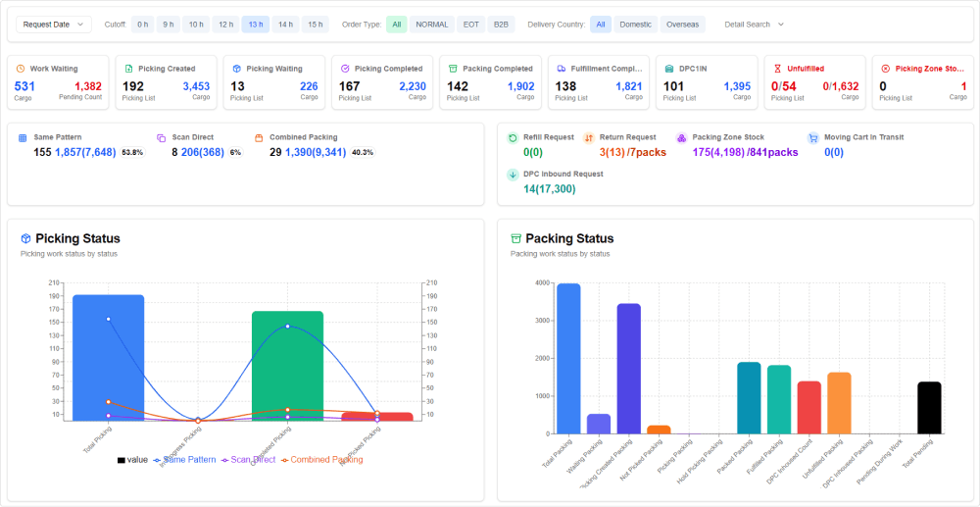Filter order type by NORMAL
Image resolution: width=980 pixels, height=507 pixels.
pyautogui.click(x=432, y=25)
